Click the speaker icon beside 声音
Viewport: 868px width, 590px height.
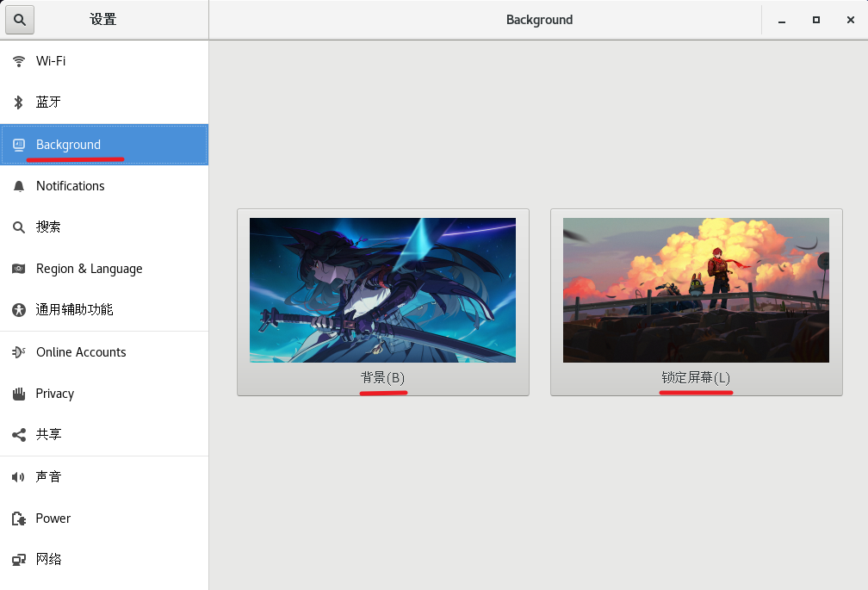(19, 476)
